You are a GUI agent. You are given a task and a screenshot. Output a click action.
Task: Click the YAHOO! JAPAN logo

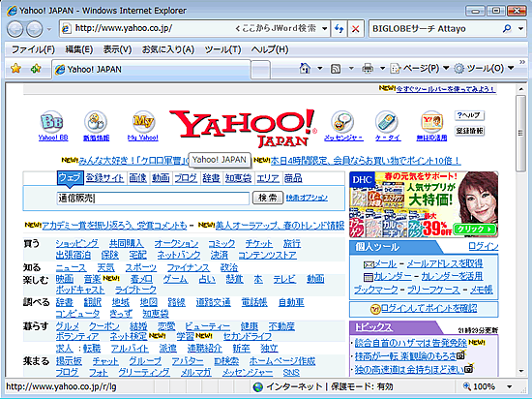243,129
